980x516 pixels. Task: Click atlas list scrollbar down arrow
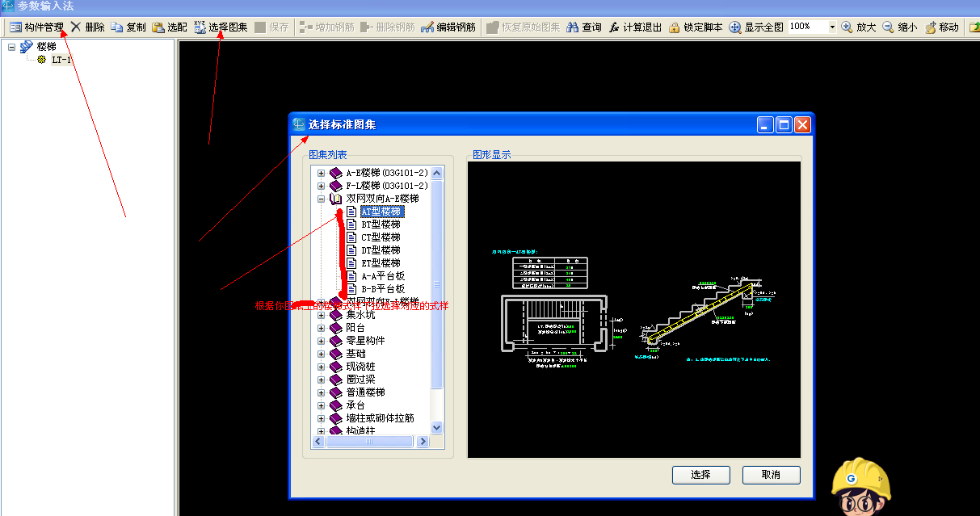point(437,428)
